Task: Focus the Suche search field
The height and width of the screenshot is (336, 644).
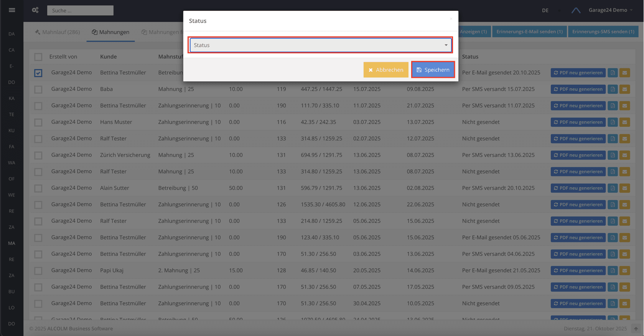Action: (80, 10)
